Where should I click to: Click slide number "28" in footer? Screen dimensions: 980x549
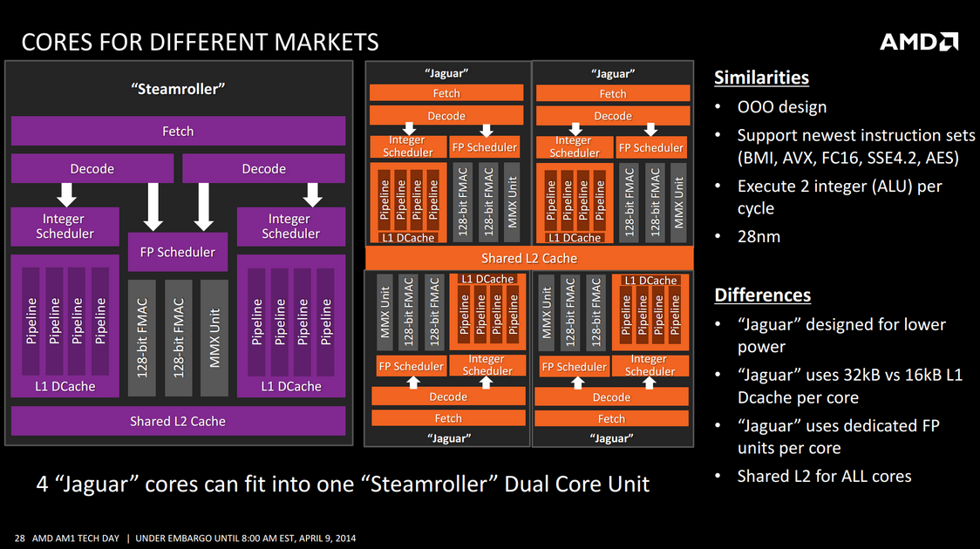[x=19, y=538]
